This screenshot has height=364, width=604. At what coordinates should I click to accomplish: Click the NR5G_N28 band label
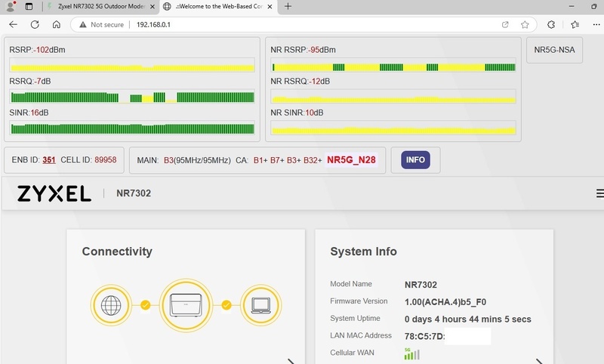(x=351, y=160)
